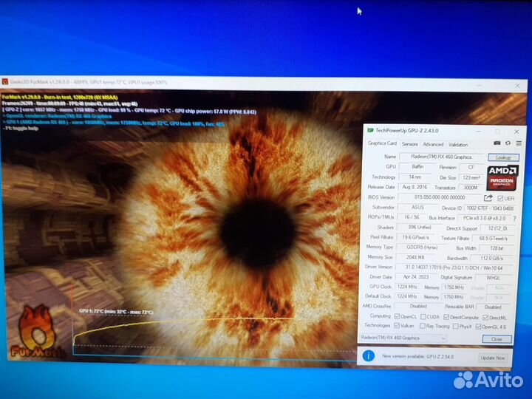Minimize the GPU-Z window
Image resolution: width=532 pixels, height=399 pixels.
pyautogui.click(x=478, y=132)
